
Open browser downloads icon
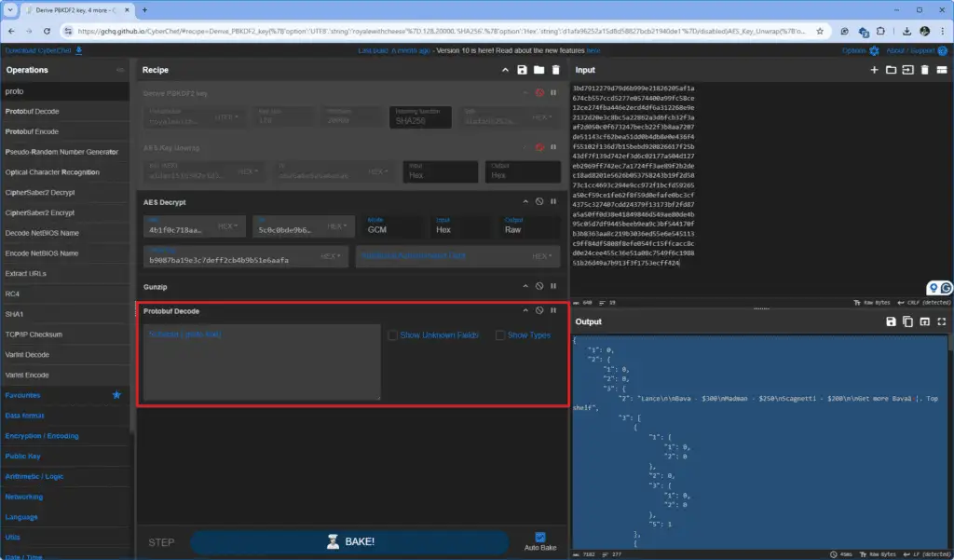pyautogui.click(x=906, y=31)
